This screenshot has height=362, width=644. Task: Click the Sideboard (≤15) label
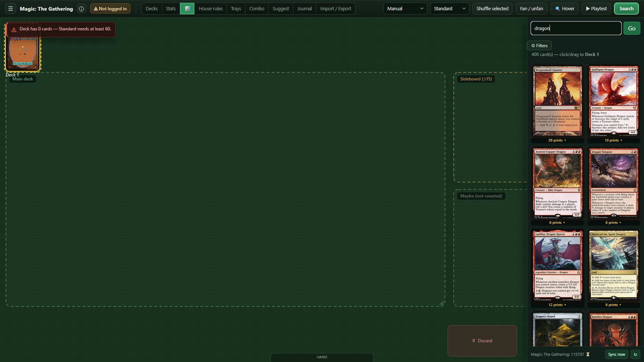coord(476,79)
